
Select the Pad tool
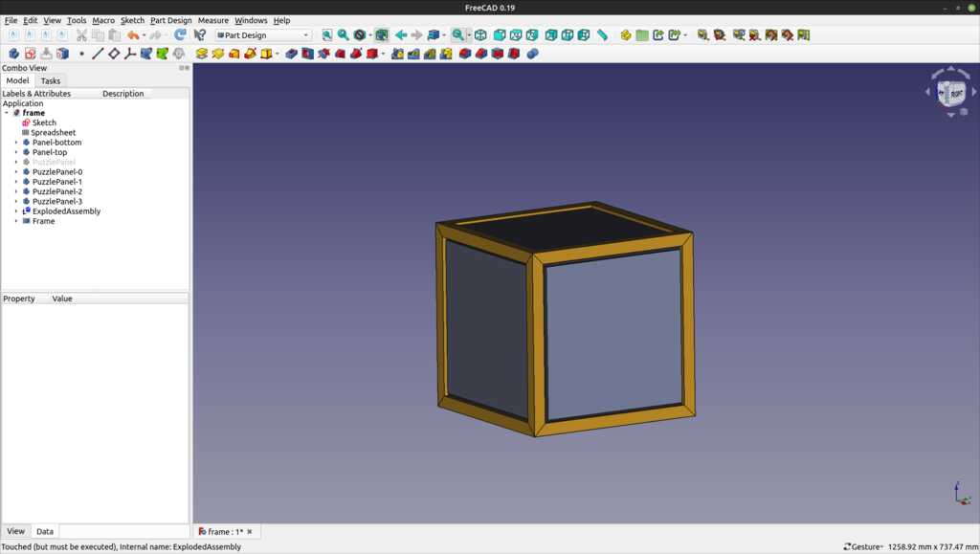pos(201,54)
